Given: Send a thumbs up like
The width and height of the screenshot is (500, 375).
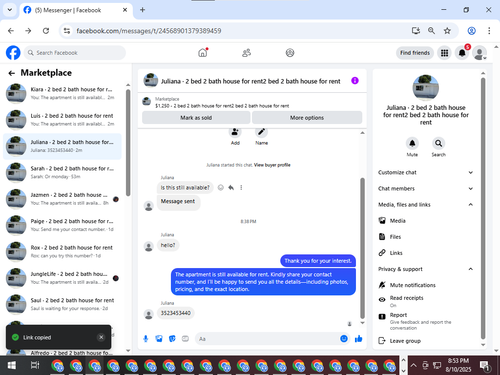Looking at the screenshot, I should [x=359, y=339].
